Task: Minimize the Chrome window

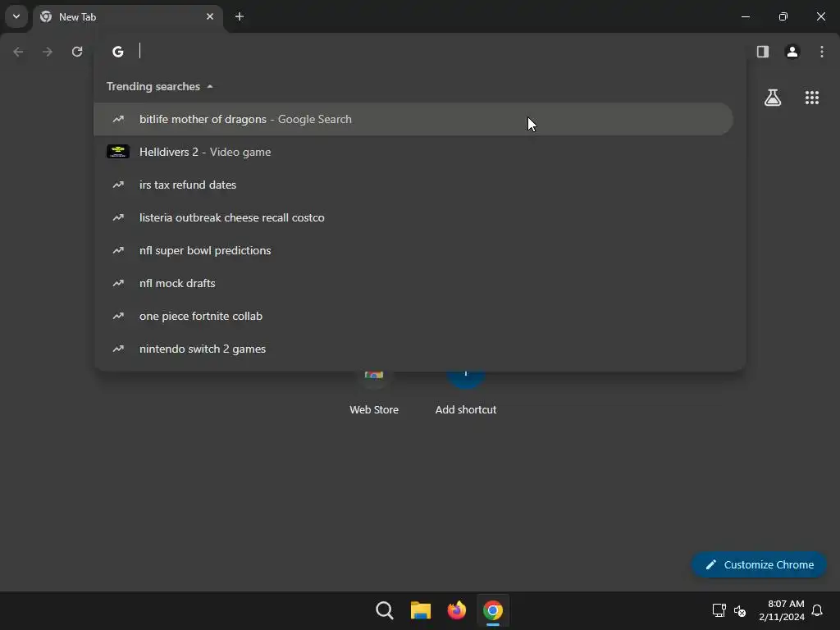Action: point(745,16)
